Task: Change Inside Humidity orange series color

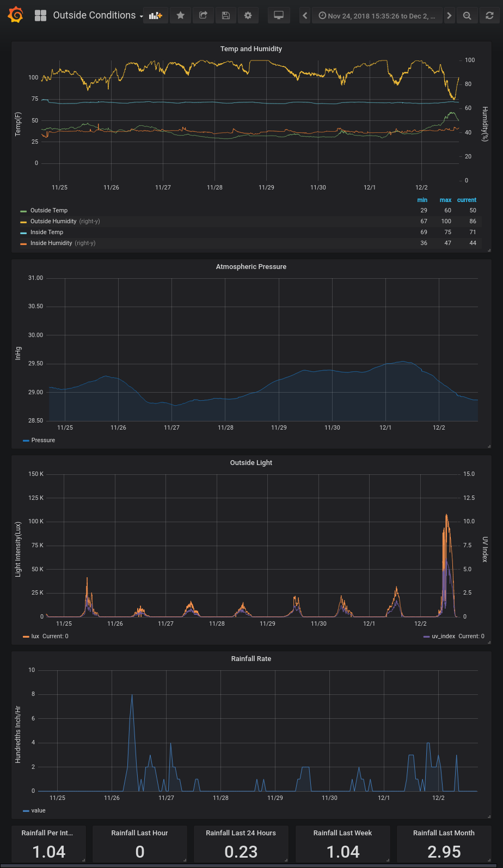Action: [x=23, y=243]
